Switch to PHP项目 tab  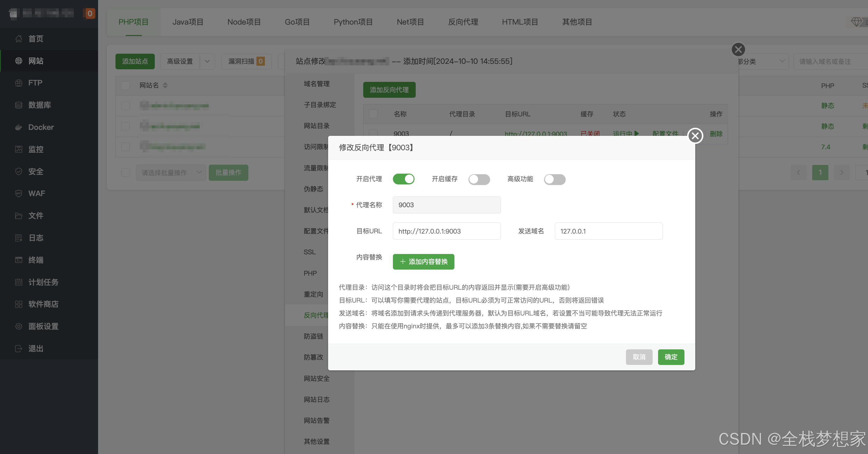click(133, 22)
